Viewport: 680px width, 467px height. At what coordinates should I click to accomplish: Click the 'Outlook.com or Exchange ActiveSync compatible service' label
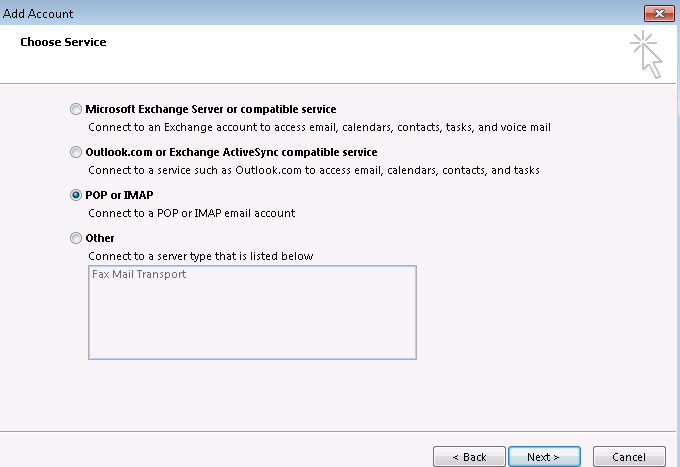pos(231,152)
